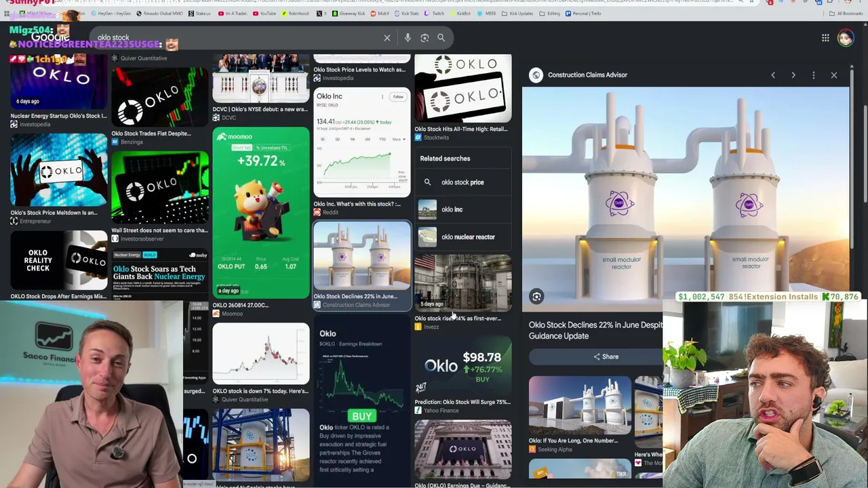Select related search 'oklo stock price'

[x=462, y=182]
